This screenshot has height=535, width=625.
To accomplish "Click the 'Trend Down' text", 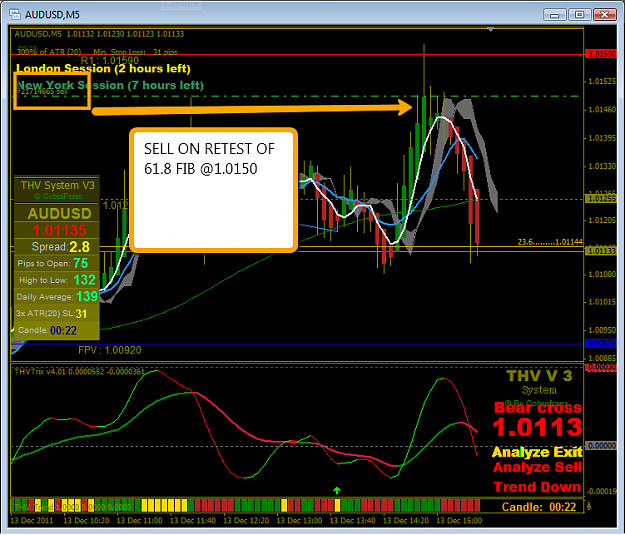I will [x=537, y=487].
